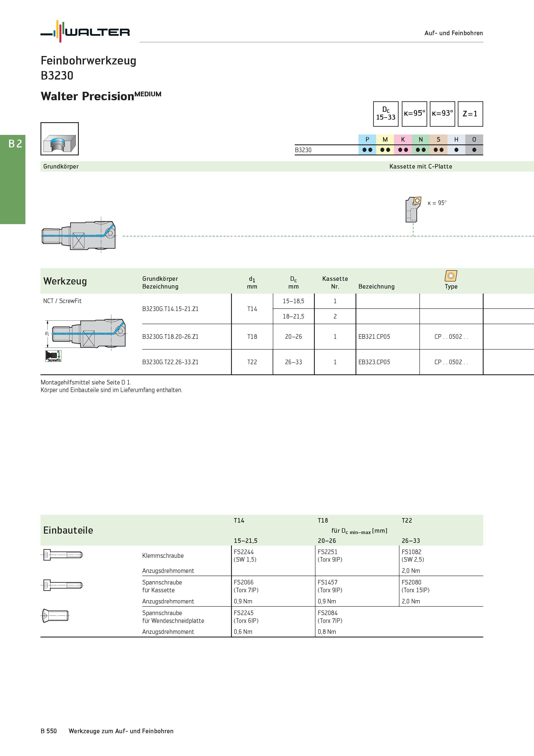Click the Z=1 specification box
The height and width of the screenshot is (756, 534).
coord(470,114)
